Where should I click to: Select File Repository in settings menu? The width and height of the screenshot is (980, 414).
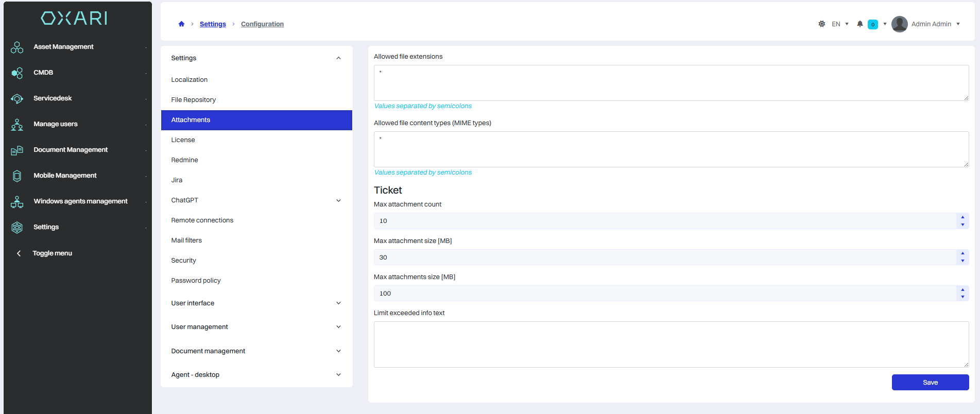coord(193,100)
